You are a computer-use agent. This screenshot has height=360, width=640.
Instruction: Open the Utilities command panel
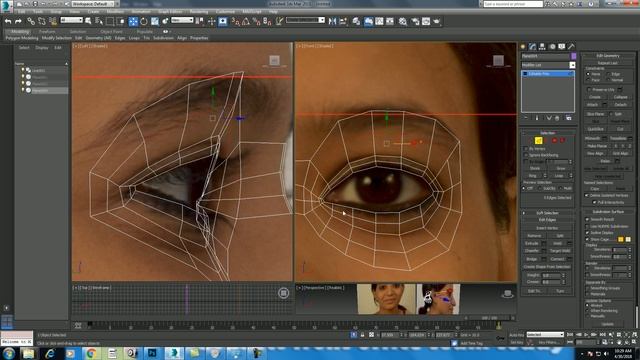[x=571, y=47]
